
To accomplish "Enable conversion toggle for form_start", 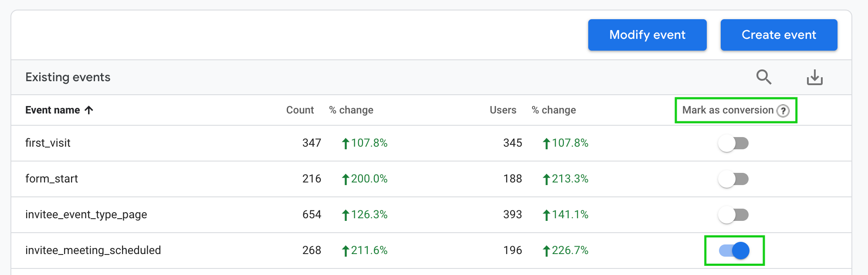I will [733, 179].
